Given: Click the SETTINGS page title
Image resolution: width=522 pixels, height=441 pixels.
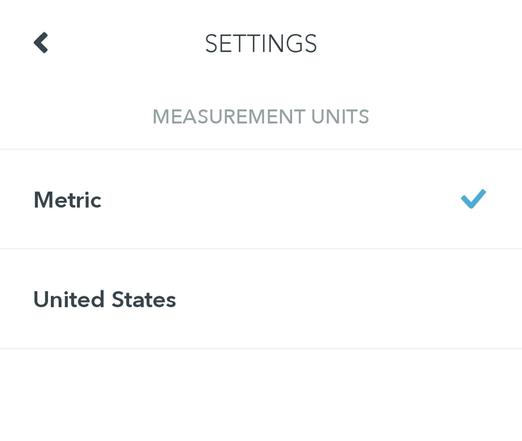Looking at the screenshot, I should 261,43.
